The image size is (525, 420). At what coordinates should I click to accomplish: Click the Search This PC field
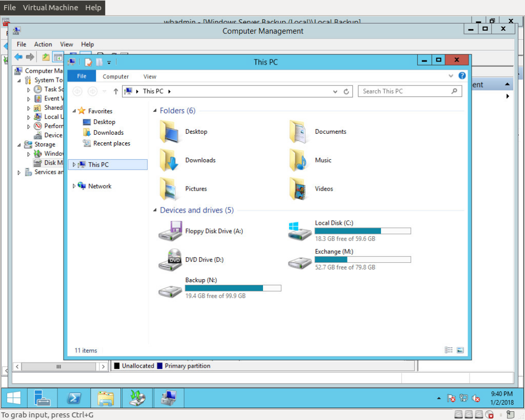click(x=410, y=91)
